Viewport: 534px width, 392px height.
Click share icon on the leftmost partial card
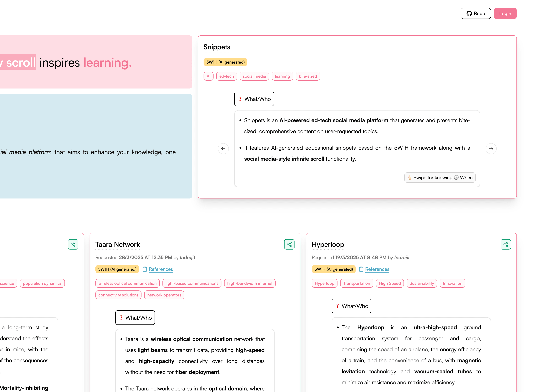tap(73, 244)
